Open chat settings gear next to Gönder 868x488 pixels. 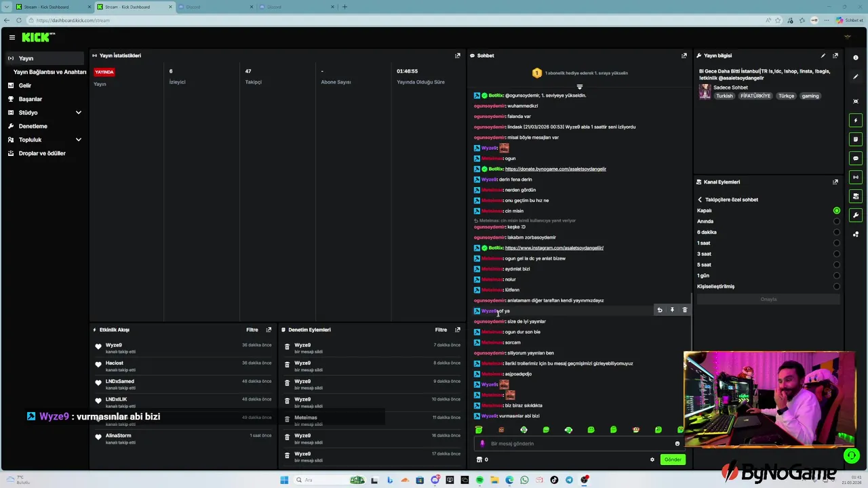[652, 460]
